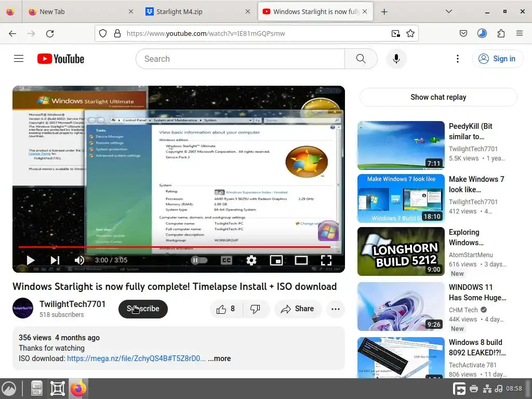The height and width of the screenshot is (399, 532).
Task: Click the search magnifier button
Action: click(x=361, y=59)
